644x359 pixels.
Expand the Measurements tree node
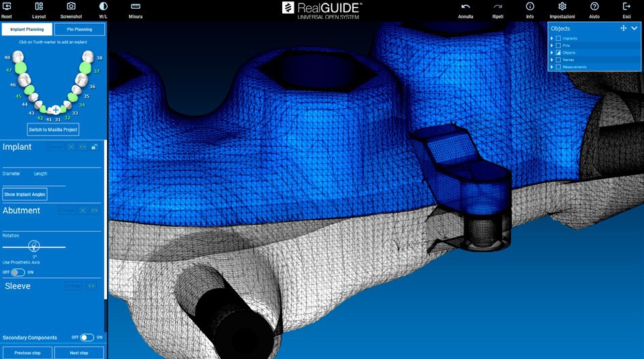pyautogui.click(x=552, y=67)
